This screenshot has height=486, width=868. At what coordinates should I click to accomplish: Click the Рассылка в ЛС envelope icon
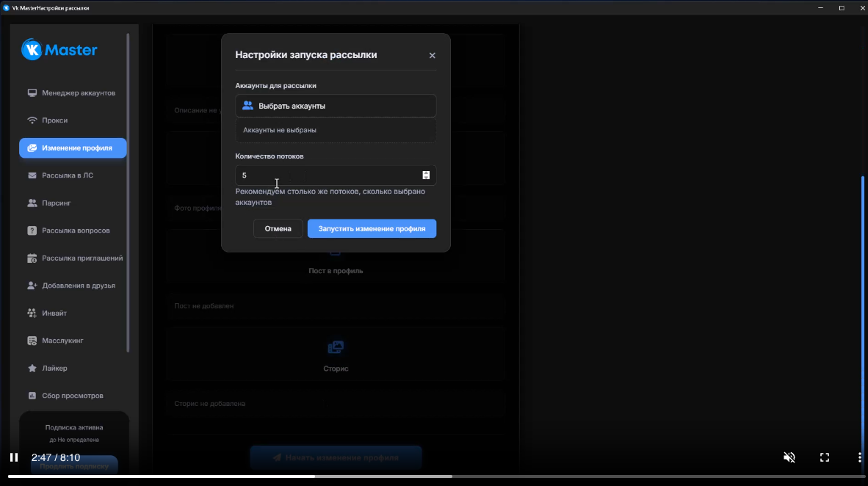tap(32, 175)
